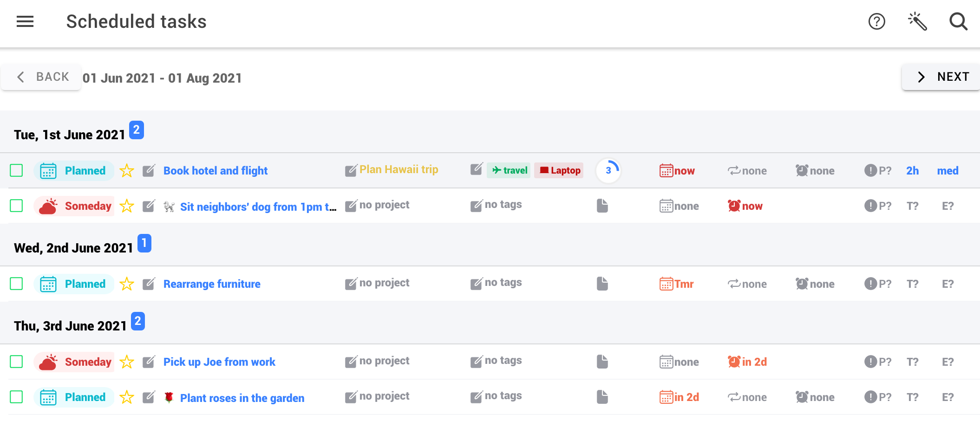The image size is (980, 427).
Task: Open the Planned status selector for Rearrange furniture
Action: click(x=74, y=284)
